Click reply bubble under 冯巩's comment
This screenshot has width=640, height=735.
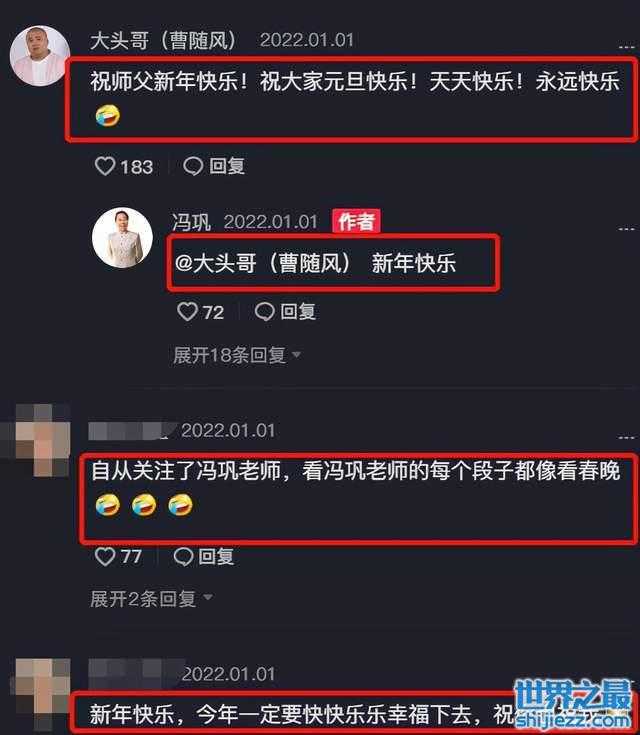(264, 312)
